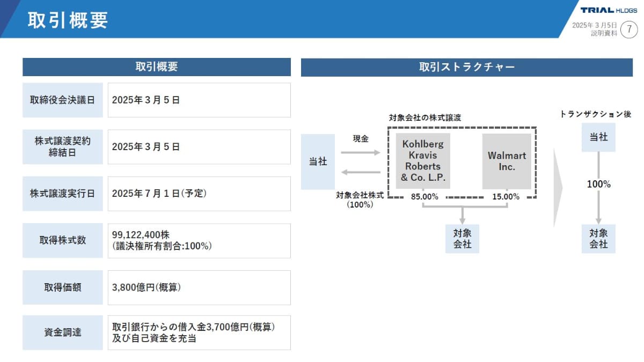Click the 及び自己資金を充当 line
The image size is (644, 362).
pyautogui.click(x=154, y=338)
